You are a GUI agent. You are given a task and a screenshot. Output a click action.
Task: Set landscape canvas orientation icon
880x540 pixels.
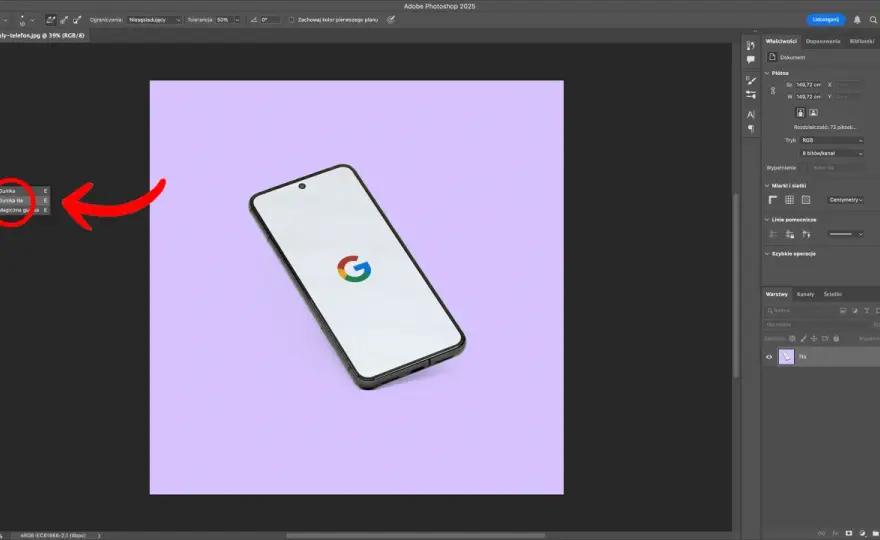pyautogui.click(x=813, y=113)
